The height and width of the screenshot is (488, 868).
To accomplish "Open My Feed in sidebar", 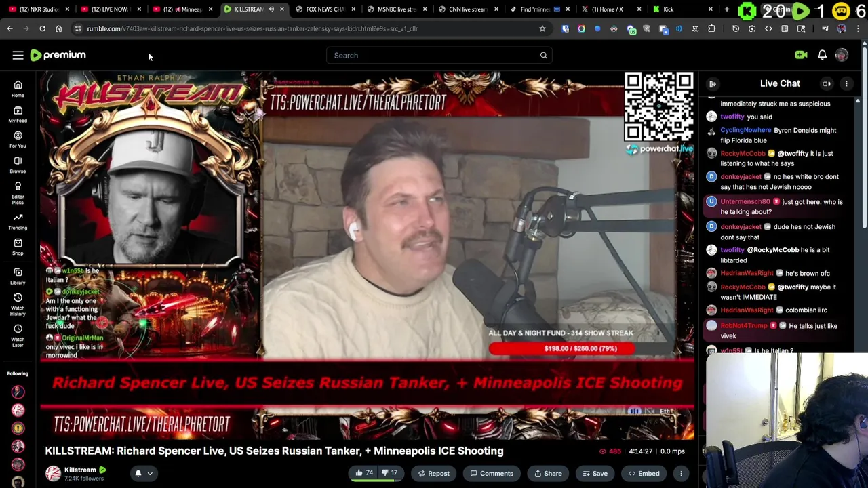I will coord(18,114).
